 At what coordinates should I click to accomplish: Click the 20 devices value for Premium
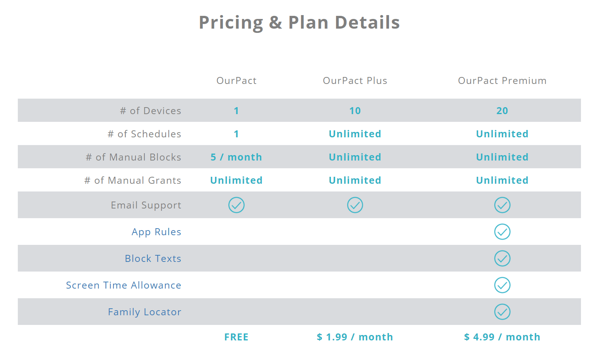click(502, 111)
